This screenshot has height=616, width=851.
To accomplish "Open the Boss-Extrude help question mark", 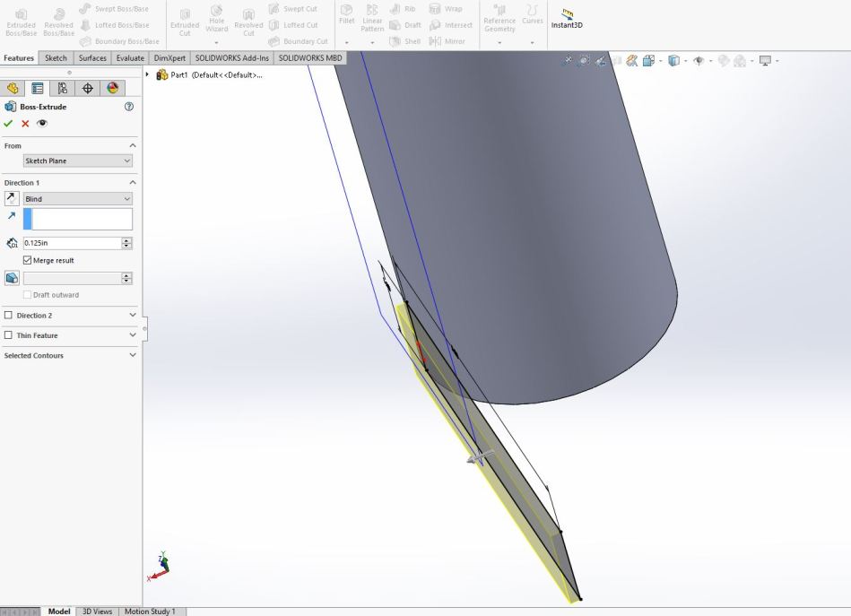I will coord(129,107).
